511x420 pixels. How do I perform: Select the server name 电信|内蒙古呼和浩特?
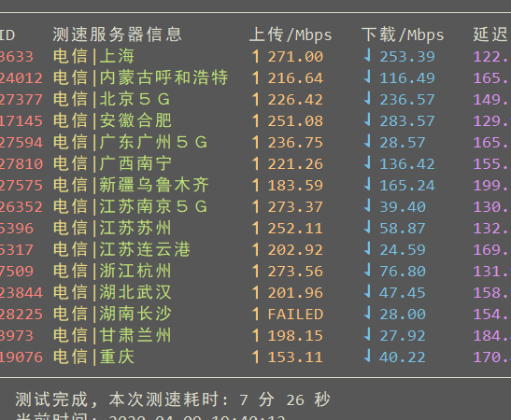(x=140, y=77)
